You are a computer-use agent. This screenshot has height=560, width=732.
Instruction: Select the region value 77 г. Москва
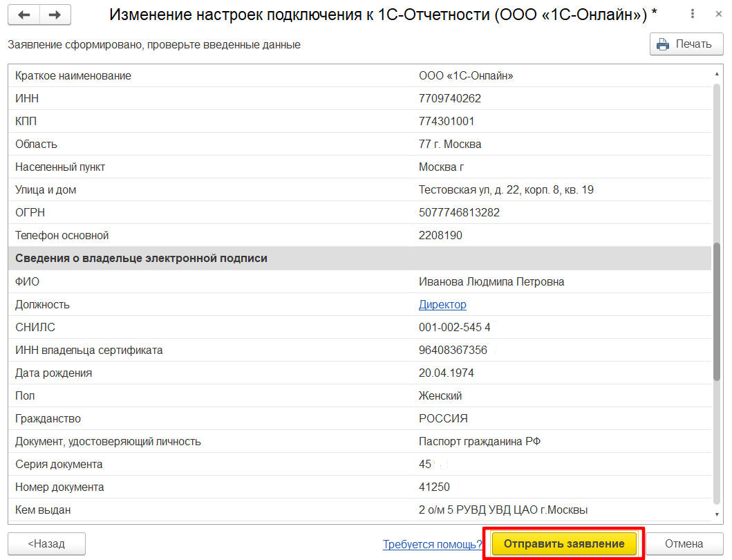pos(450,144)
